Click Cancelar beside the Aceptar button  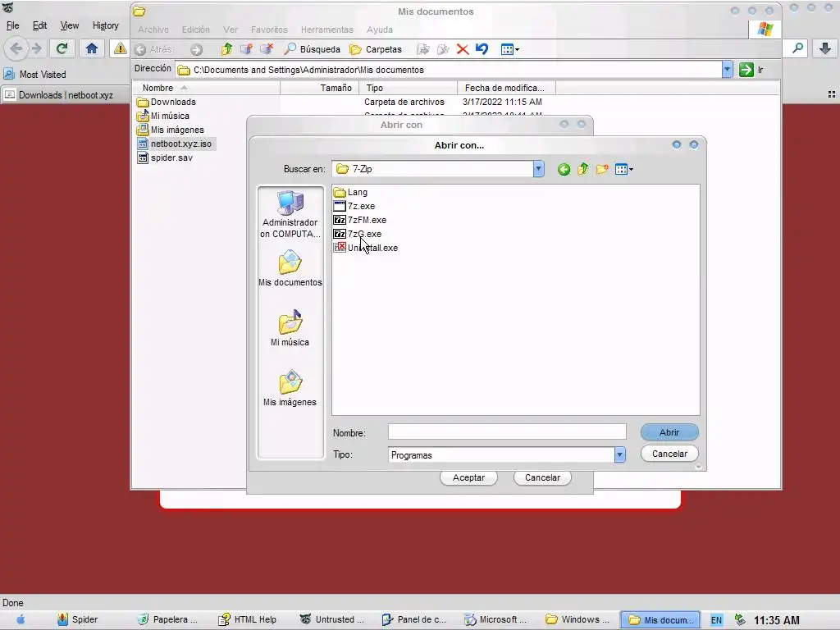[542, 477]
